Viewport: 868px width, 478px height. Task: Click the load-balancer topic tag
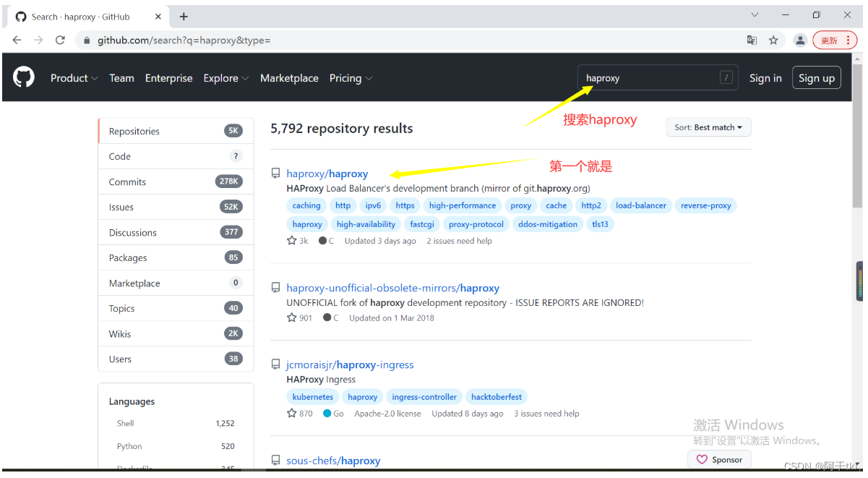click(641, 205)
